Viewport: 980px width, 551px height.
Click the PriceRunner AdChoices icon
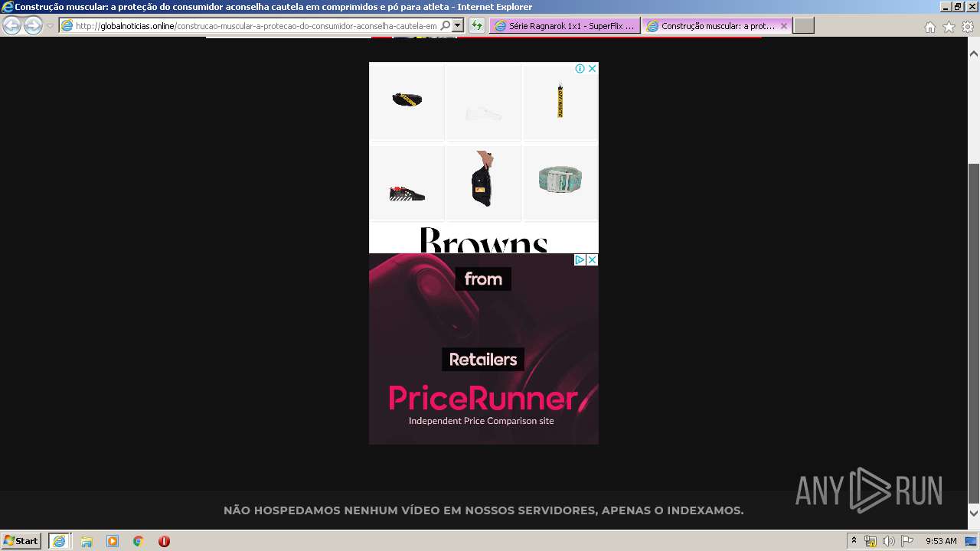tap(580, 259)
